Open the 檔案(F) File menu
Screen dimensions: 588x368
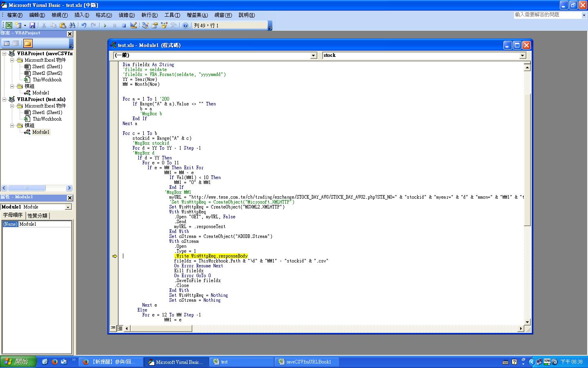pos(15,15)
